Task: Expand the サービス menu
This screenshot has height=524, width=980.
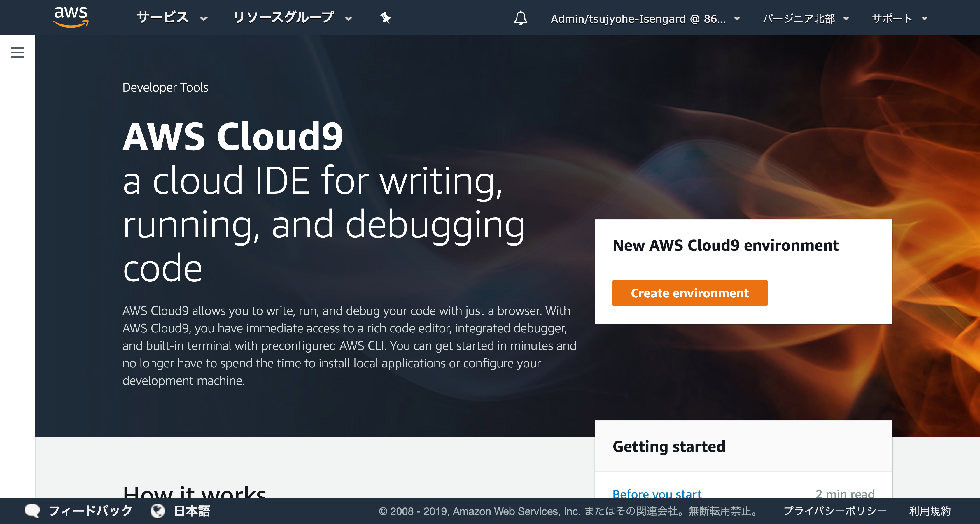Action: 172,18
